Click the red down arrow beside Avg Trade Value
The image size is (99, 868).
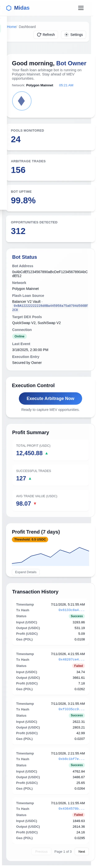click(x=35, y=503)
